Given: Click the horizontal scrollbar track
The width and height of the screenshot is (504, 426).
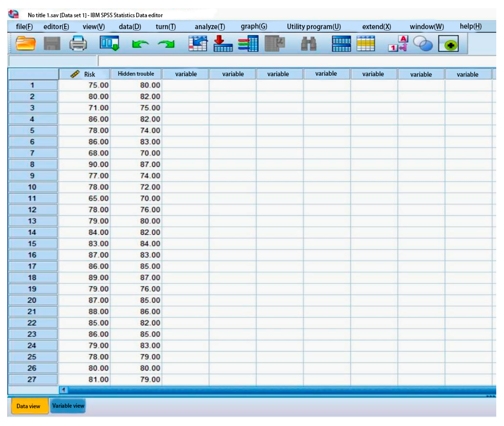Looking at the screenshot, I should tap(282, 390).
